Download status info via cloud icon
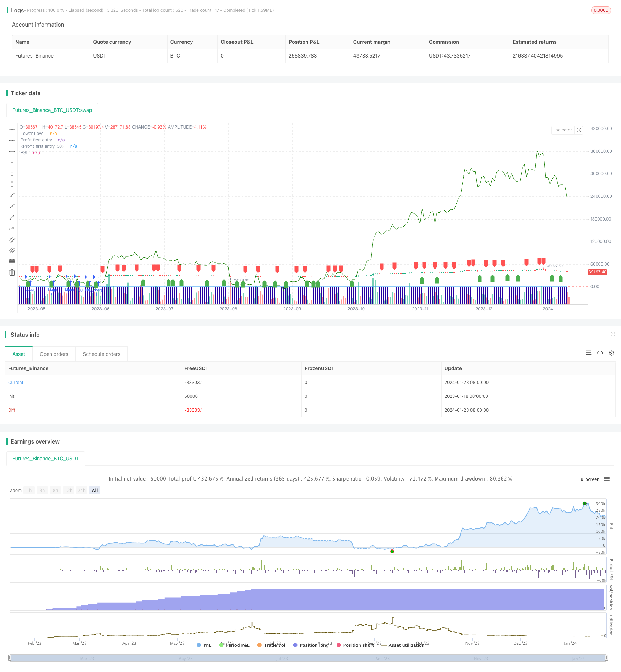 click(600, 353)
